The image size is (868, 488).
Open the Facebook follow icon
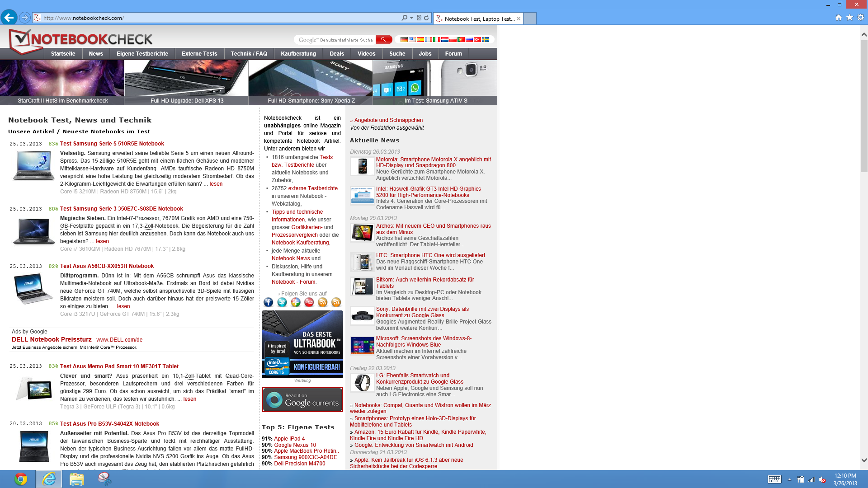[x=268, y=302]
